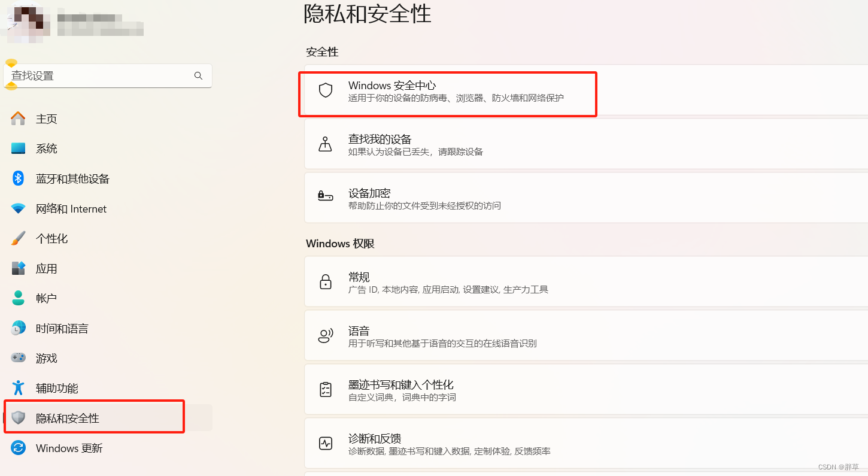The height and width of the screenshot is (476, 868).
Task: Open Windows 安全中心 card
Action: pyautogui.click(x=586, y=90)
